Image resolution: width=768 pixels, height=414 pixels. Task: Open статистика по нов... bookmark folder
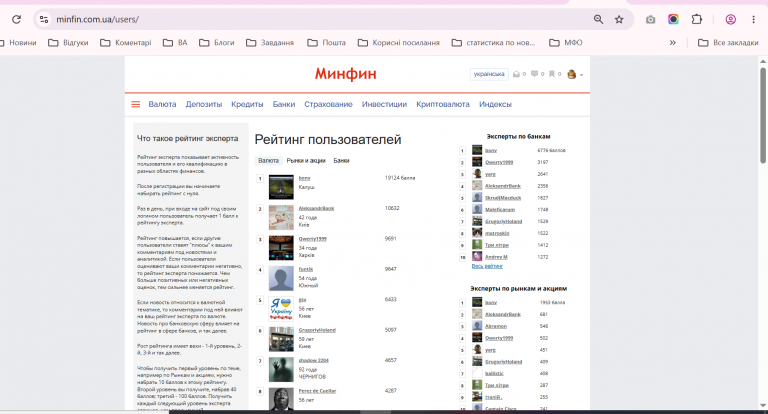[494, 43]
